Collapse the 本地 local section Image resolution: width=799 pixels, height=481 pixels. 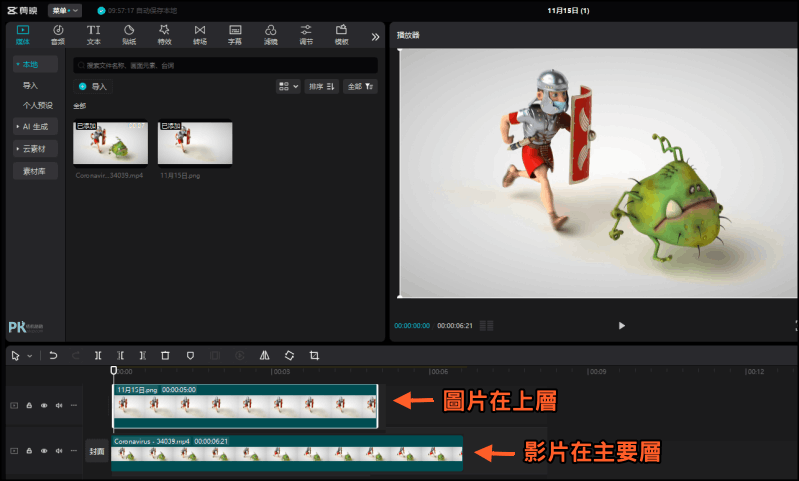tap(35, 64)
